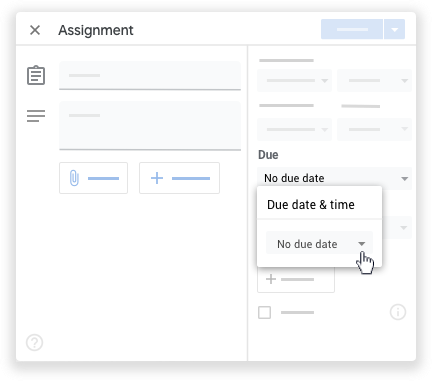Click the assignment clipboard icon

tap(36, 75)
